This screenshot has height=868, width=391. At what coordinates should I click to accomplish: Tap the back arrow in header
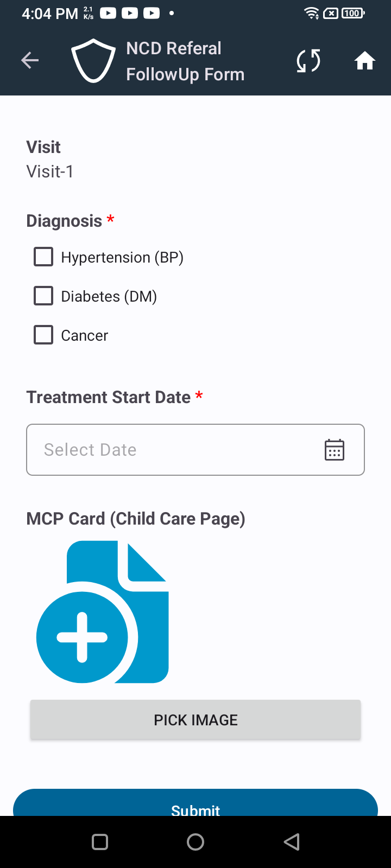pyautogui.click(x=30, y=60)
